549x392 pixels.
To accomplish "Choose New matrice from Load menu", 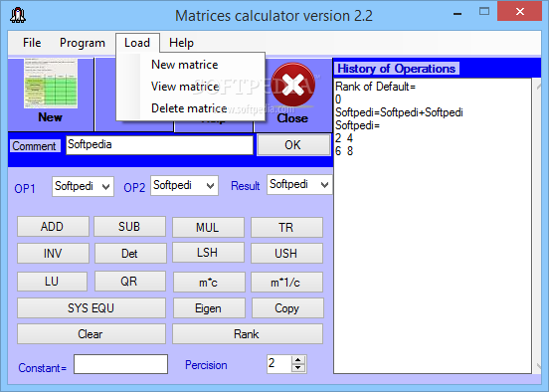I will [x=185, y=65].
